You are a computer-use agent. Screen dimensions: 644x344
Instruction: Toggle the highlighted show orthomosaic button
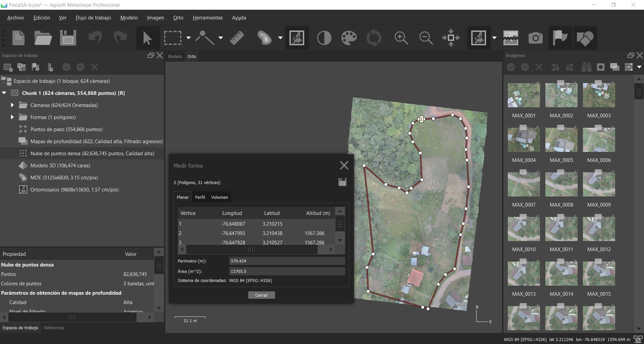coord(297,38)
